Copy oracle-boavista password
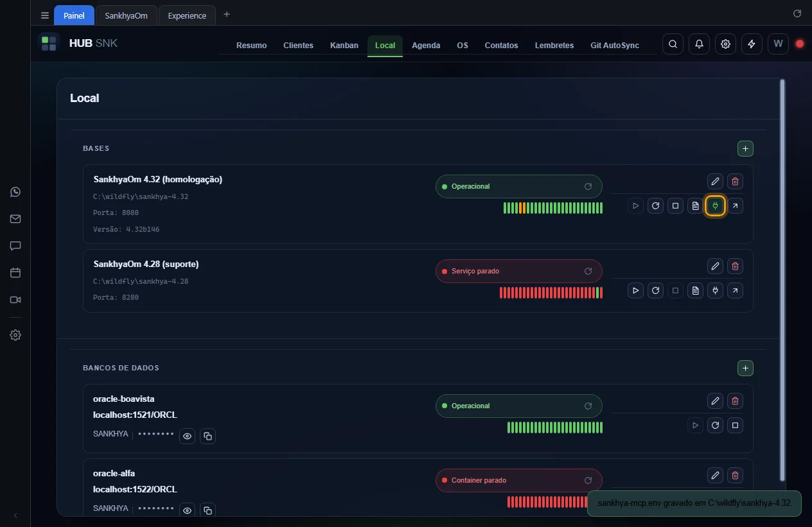The width and height of the screenshot is (812, 527). 207,436
